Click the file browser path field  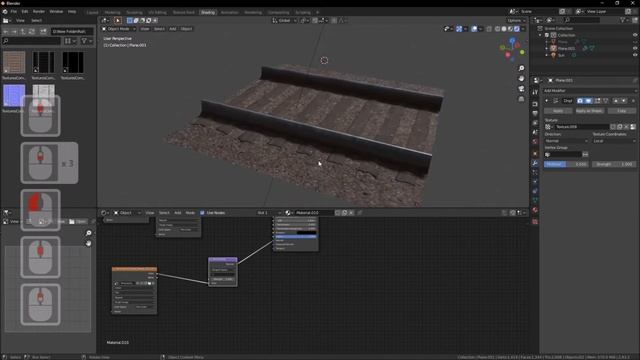[72, 31]
